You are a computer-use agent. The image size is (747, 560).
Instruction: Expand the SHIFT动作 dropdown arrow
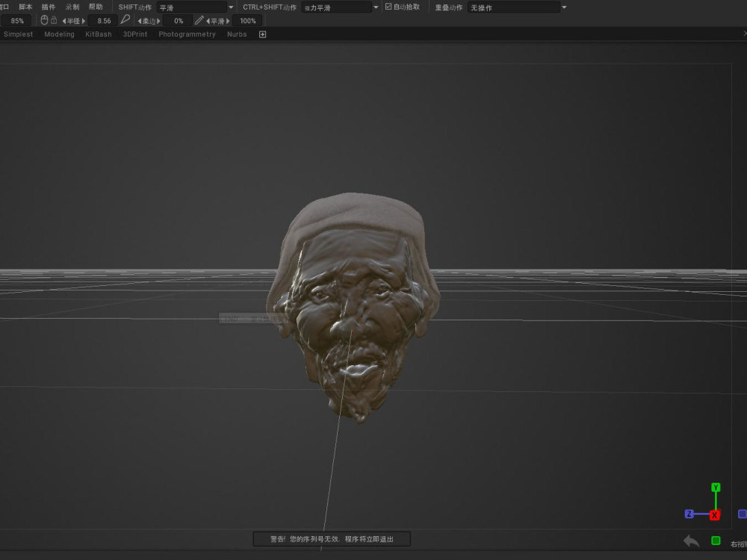[x=231, y=7]
